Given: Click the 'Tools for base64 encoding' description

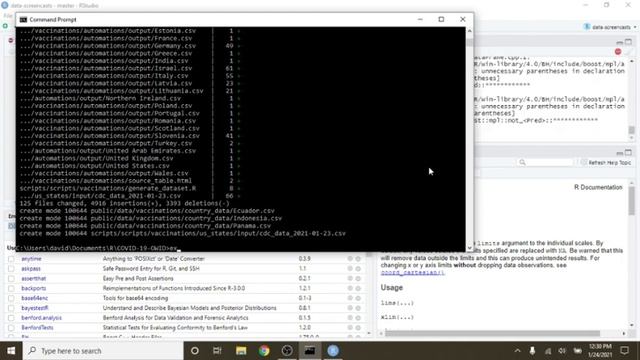Looking at the screenshot, I should [x=135, y=298].
